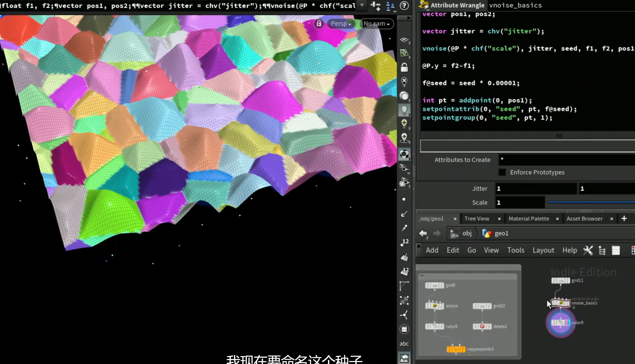Screen dimensions: 635x364
Task: Click the back arrow navigation icon
Action: coord(423,233)
